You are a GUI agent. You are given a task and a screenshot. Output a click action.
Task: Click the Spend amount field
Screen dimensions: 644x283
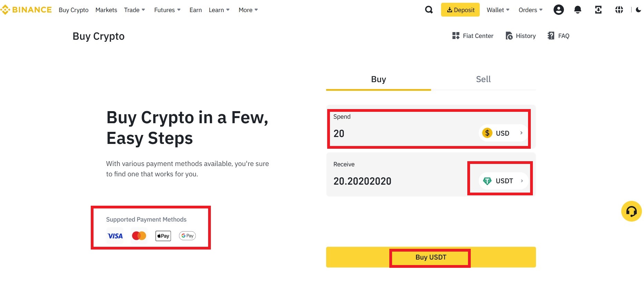click(404, 133)
